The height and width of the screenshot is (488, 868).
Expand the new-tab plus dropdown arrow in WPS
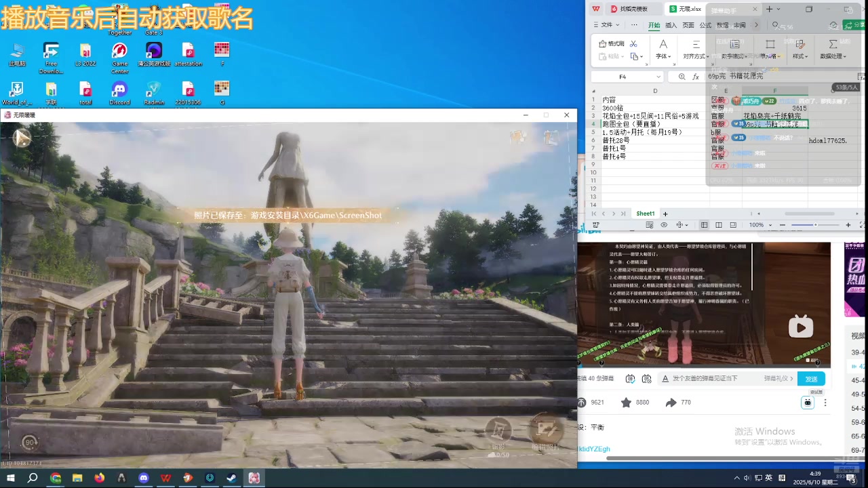(x=778, y=9)
